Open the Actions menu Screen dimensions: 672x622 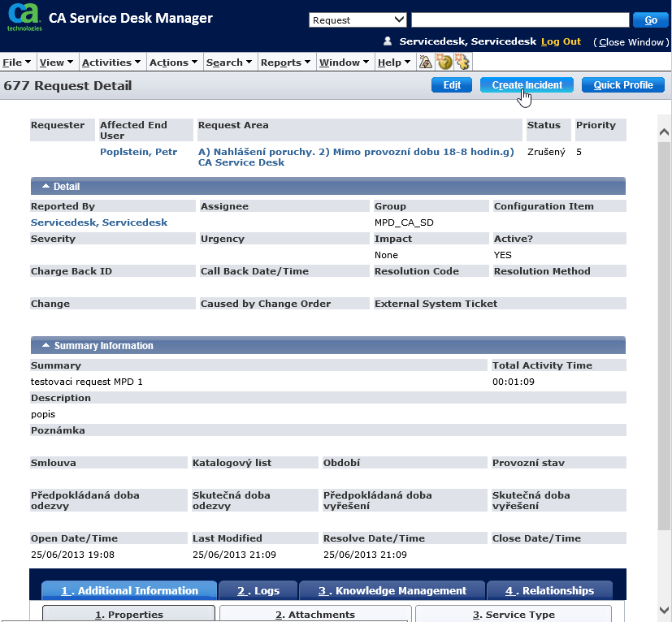pyautogui.click(x=173, y=63)
